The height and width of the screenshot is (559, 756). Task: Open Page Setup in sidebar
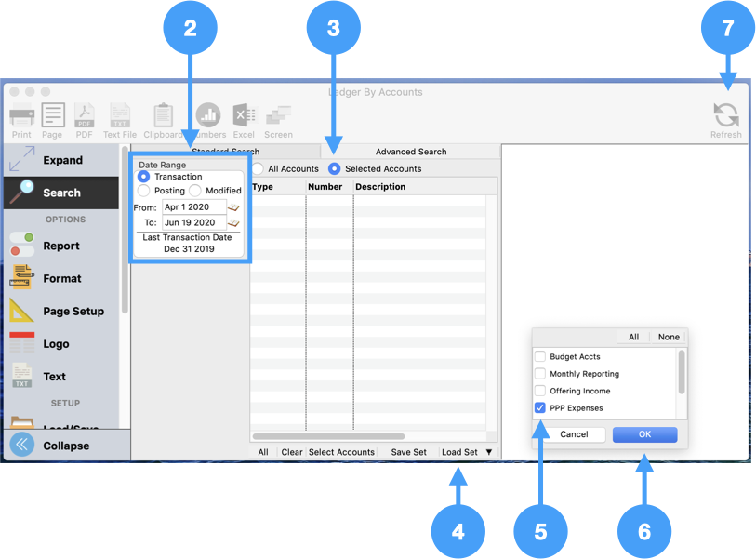73,311
